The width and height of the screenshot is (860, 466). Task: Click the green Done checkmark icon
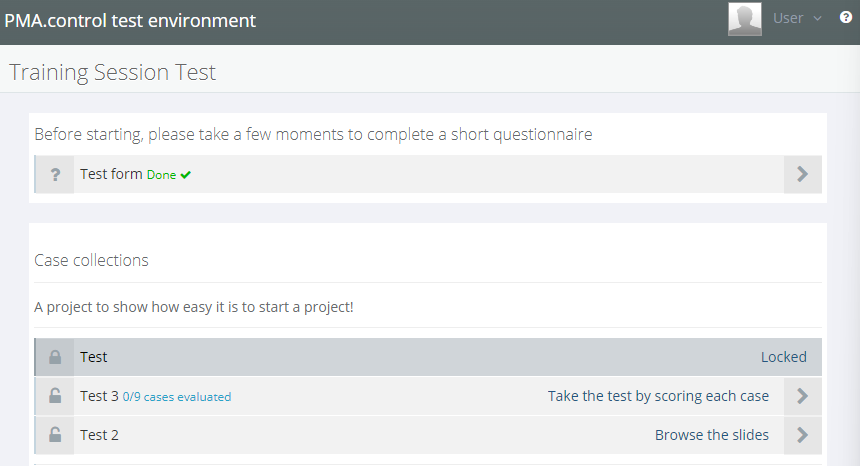coord(186,175)
